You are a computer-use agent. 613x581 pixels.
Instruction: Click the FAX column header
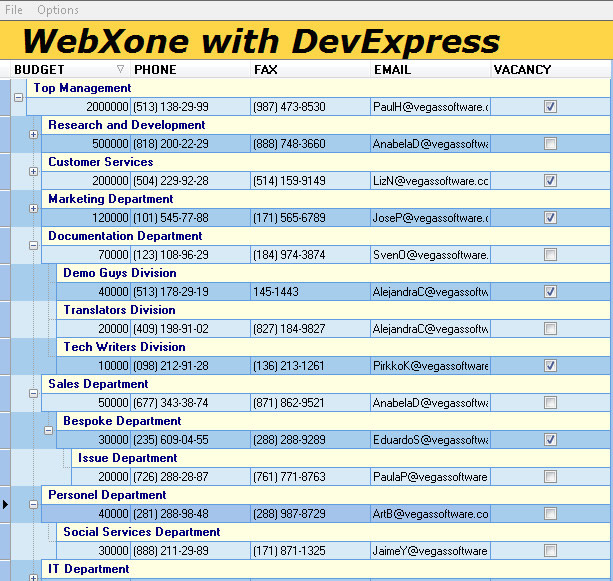(310, 69)
